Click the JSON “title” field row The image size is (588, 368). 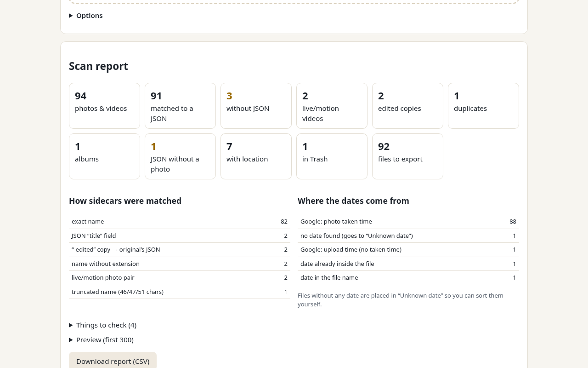(180, 236)
